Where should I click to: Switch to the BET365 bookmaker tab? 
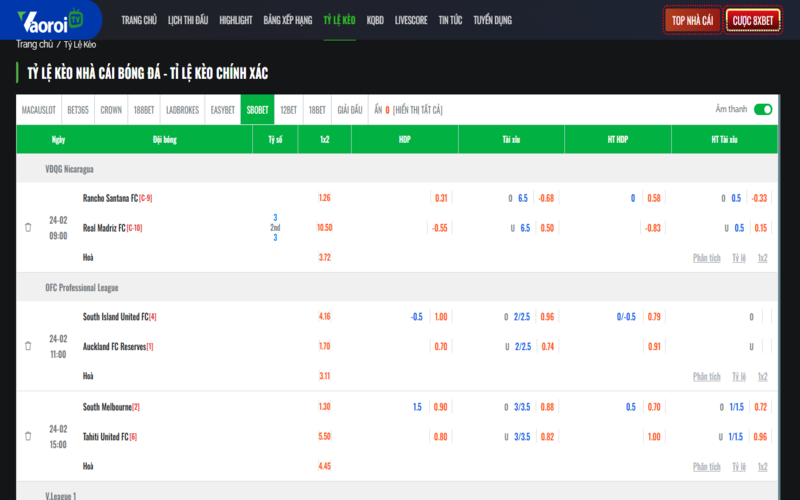78,110
